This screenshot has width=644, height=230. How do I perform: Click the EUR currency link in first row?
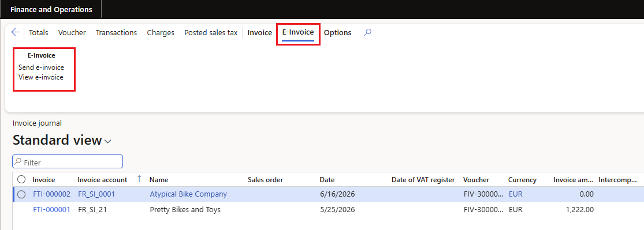(515, 194)
